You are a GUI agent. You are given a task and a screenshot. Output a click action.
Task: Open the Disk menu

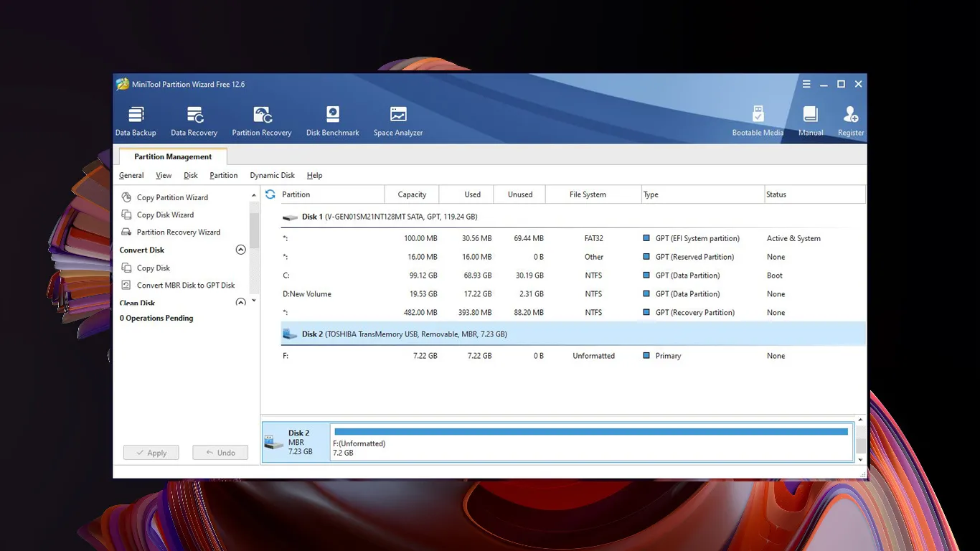[x=190, y=175]
